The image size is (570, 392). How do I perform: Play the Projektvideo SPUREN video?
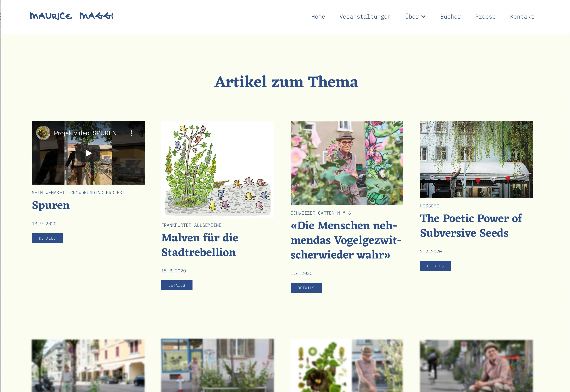click(88, 153)
